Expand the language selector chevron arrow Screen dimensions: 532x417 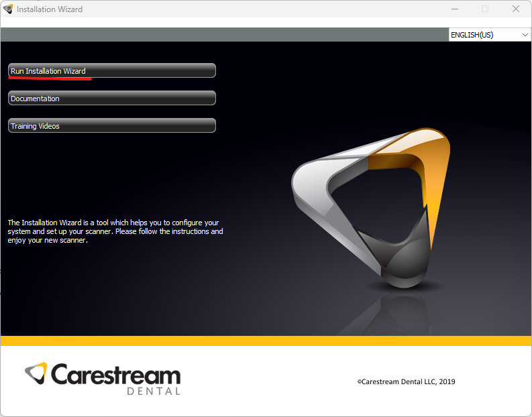click(x=524, y=34)
